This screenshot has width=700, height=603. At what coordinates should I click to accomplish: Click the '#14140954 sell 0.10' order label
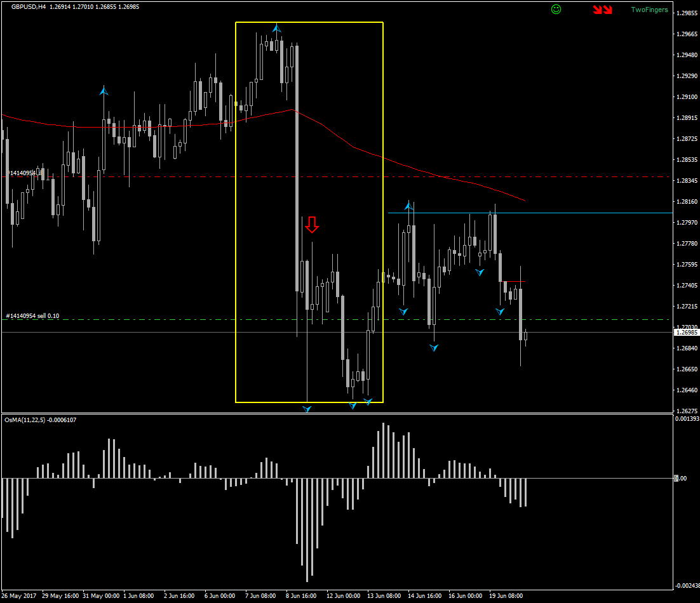pyautogui.click(x=32, y=315)
